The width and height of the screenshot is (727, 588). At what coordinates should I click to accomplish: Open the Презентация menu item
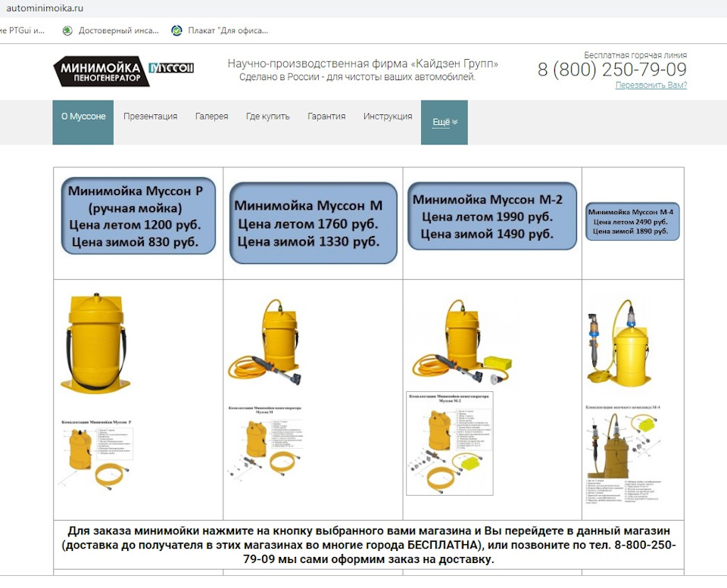(x=150, y=117)
